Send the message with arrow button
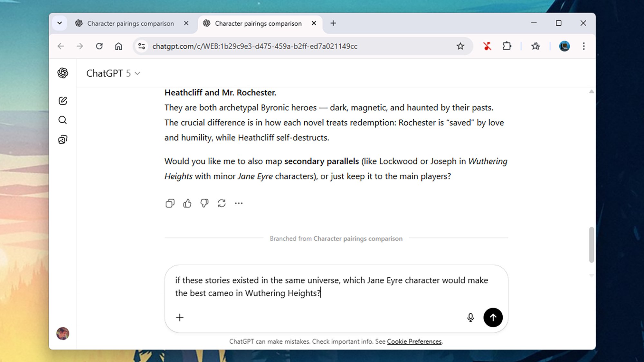644x362 pixels. (x=493, y=318)
